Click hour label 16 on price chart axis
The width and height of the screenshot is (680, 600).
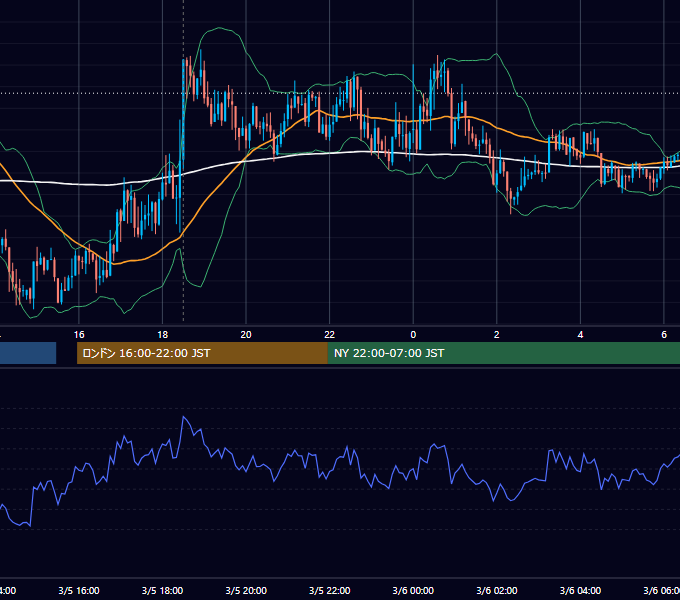79,335
